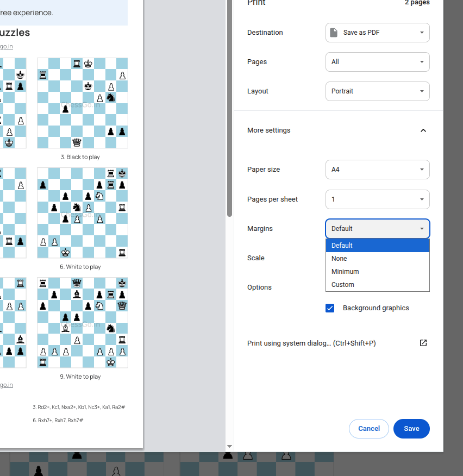Image resolution: width=463 pixels, height=476 pixels.
Task: Click the chessboard diagram labeled 9. White to play
Action: (x=82, y=322)
